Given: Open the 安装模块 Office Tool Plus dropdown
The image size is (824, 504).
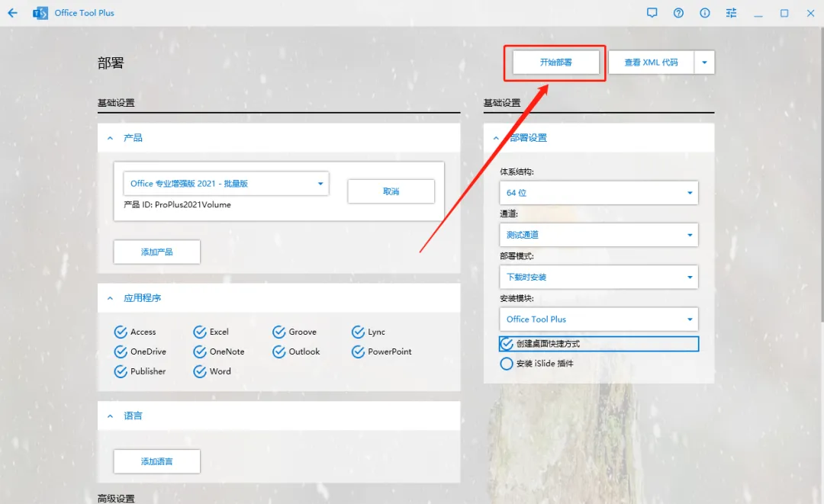Looking at the screenshot, I should click(x=599, y=319).
